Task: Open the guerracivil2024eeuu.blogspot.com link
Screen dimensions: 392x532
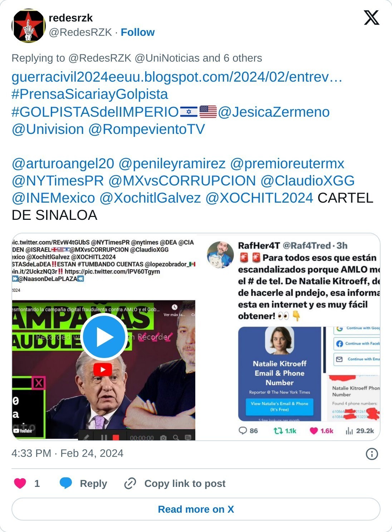Action: [x=177, y=77]
